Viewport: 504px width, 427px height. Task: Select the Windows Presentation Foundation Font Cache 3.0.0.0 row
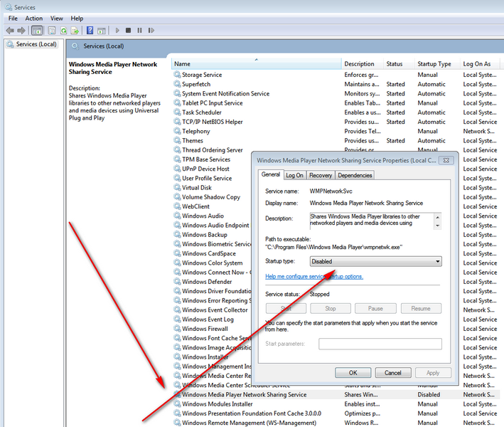[336, 413]
